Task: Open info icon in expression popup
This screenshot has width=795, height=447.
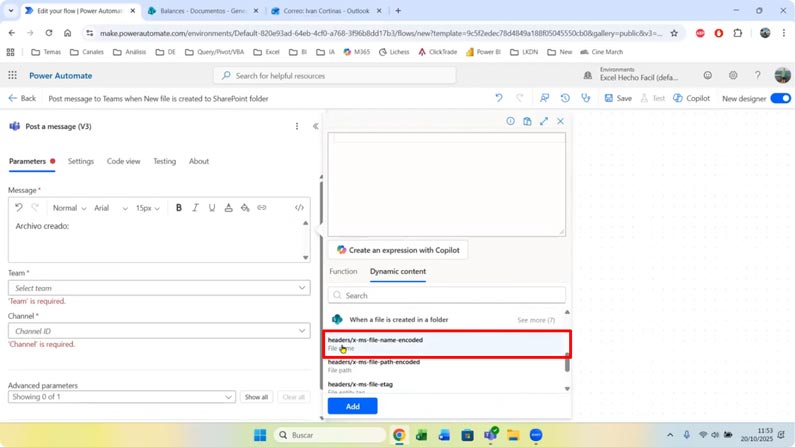Action: (510, 121)
